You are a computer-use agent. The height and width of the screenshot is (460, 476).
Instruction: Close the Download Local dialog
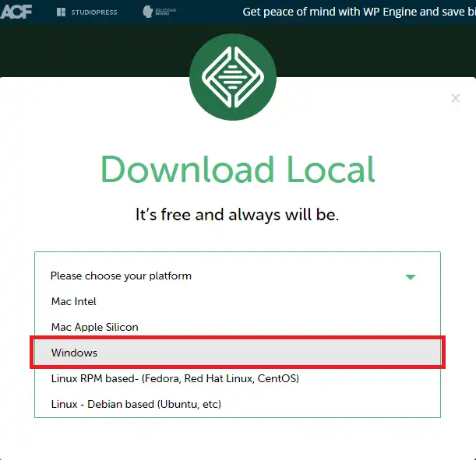[x=456, y=98]
